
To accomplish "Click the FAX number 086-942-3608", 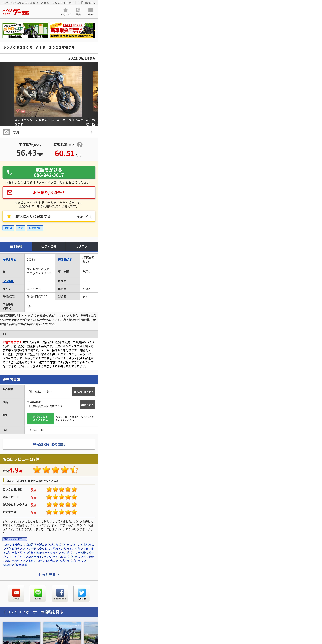I will tap(36, 430).
